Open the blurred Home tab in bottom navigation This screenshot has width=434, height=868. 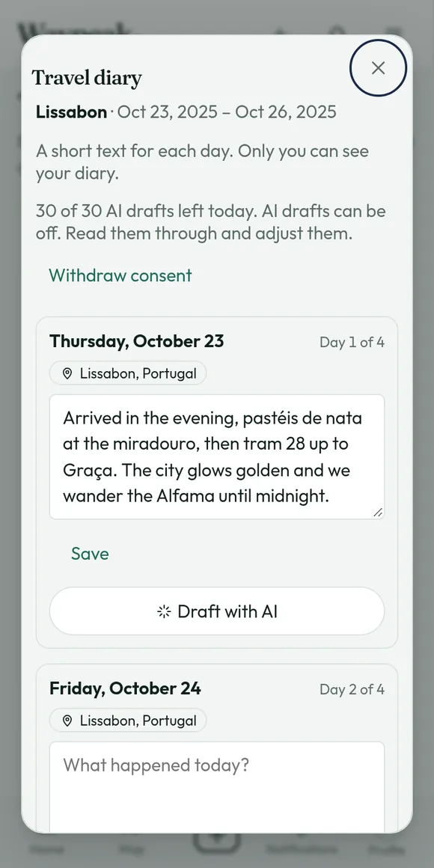pyautogui.click(x=46, y=849)
